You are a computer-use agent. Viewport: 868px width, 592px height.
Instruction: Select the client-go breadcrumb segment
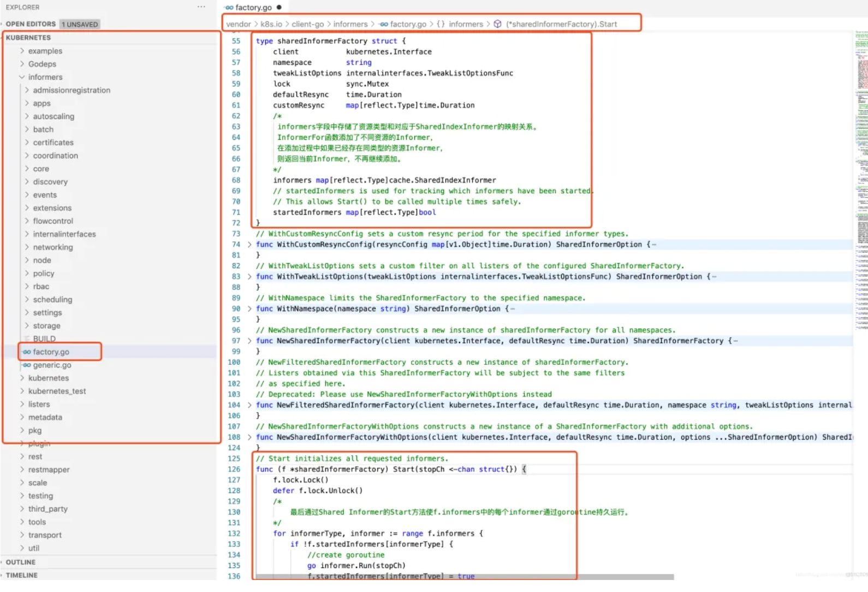(307, 24)
